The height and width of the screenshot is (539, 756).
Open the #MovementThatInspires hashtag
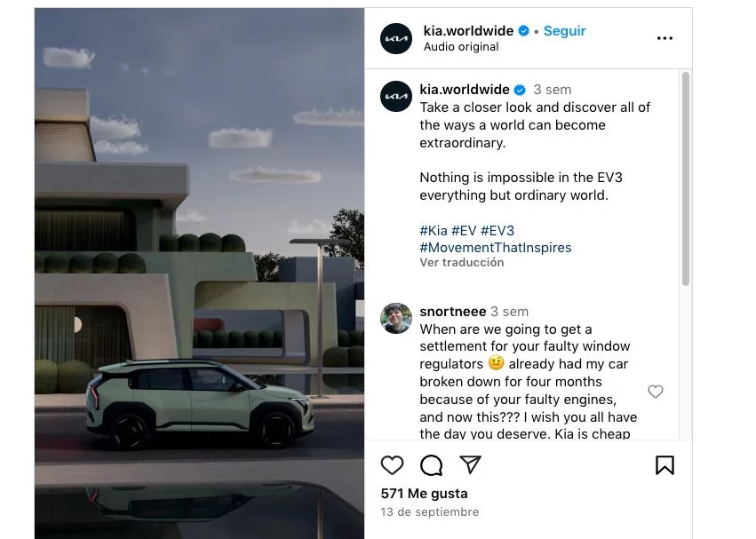click(495, 248)
